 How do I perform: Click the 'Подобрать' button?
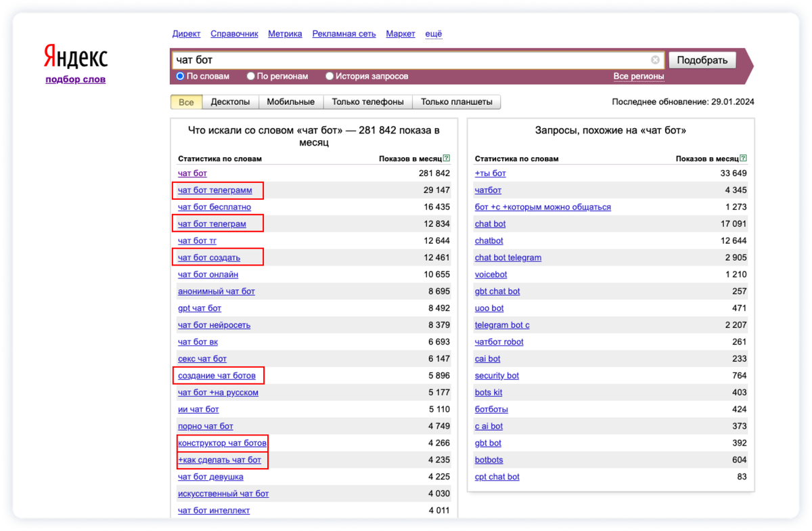[x=702, y=60]
